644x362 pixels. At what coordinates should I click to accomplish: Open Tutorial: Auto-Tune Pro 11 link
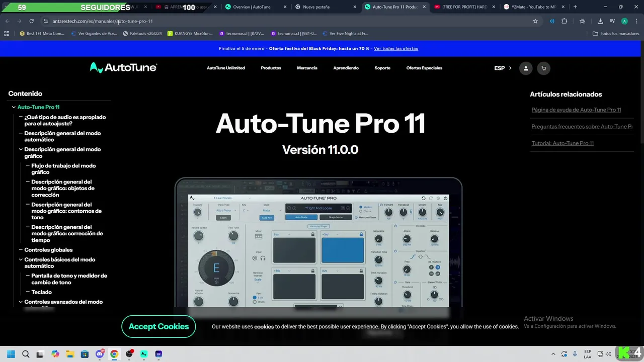point(562,143)
